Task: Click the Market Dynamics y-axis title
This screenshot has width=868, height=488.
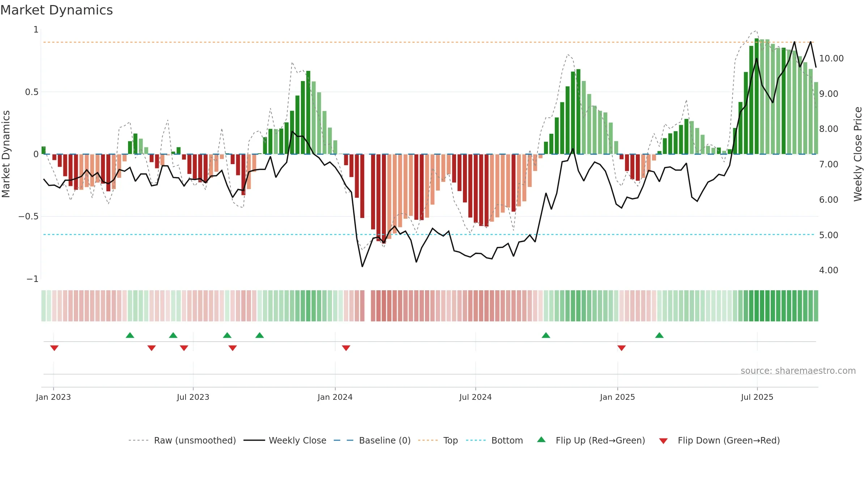Action: pyautogui.click(x=6, y=154)
